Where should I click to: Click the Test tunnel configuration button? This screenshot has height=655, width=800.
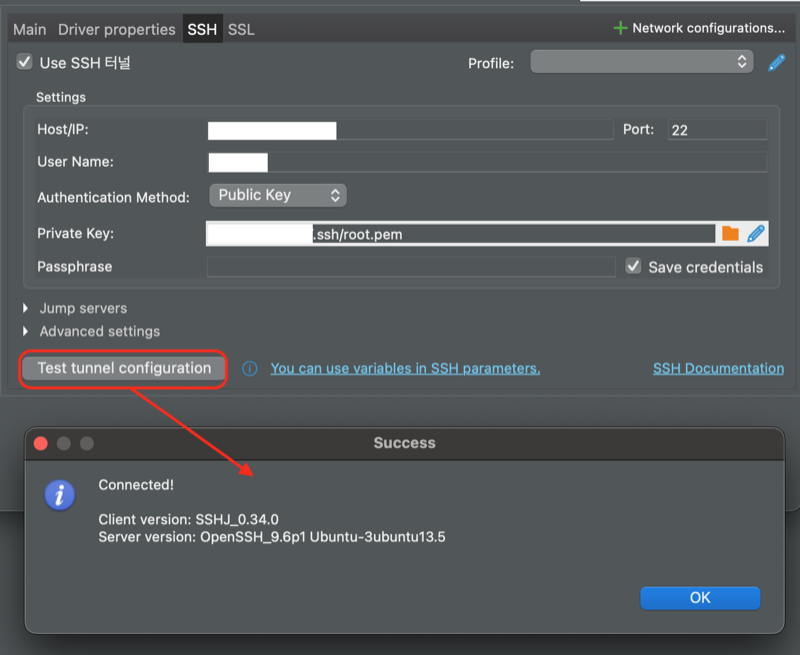pyautogui.click(x=123, y=368)
